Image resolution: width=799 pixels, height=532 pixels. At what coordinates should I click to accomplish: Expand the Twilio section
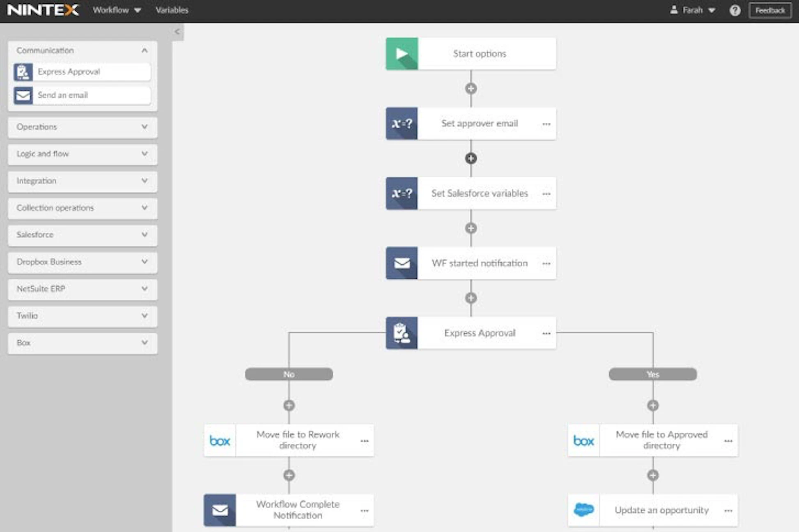(x=144, y=316)
